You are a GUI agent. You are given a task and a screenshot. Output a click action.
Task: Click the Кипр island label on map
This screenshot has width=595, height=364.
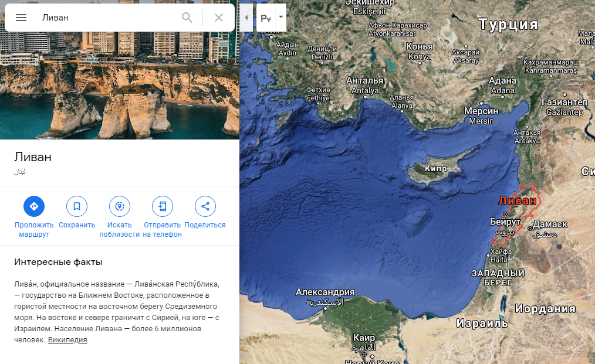[x=435, y=168]
